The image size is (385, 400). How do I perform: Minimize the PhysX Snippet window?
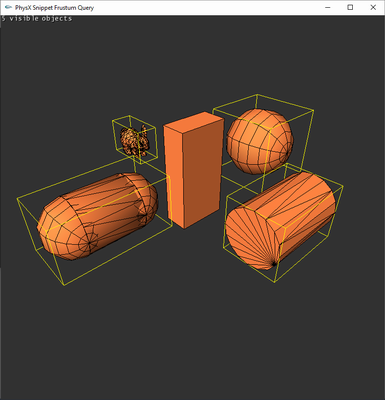click(327, 7)
